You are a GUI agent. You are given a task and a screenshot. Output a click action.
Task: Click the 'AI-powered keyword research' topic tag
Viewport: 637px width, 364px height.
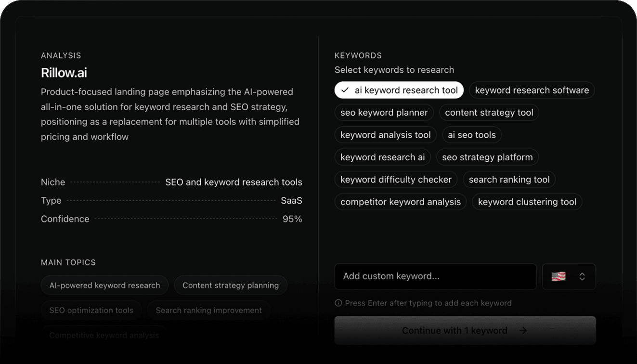[x=104, y=285]
